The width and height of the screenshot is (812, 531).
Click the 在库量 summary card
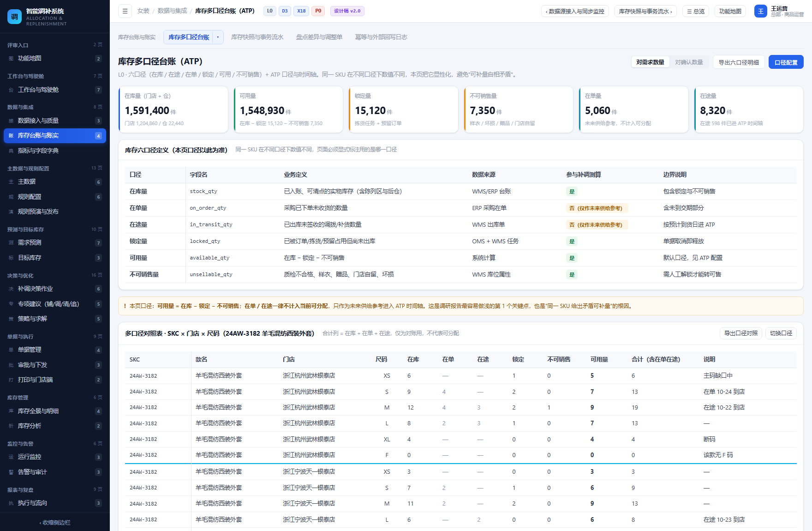(173, 109)
